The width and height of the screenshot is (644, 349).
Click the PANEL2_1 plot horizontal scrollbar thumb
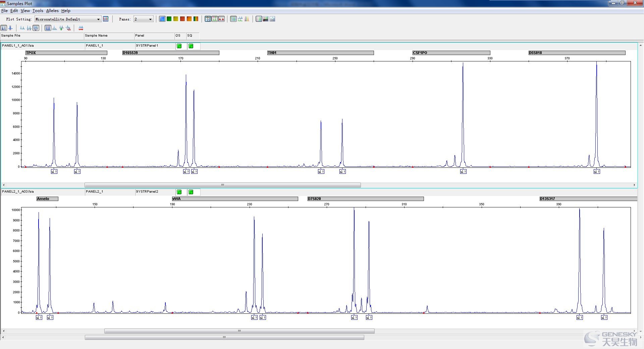pos(239,331)
